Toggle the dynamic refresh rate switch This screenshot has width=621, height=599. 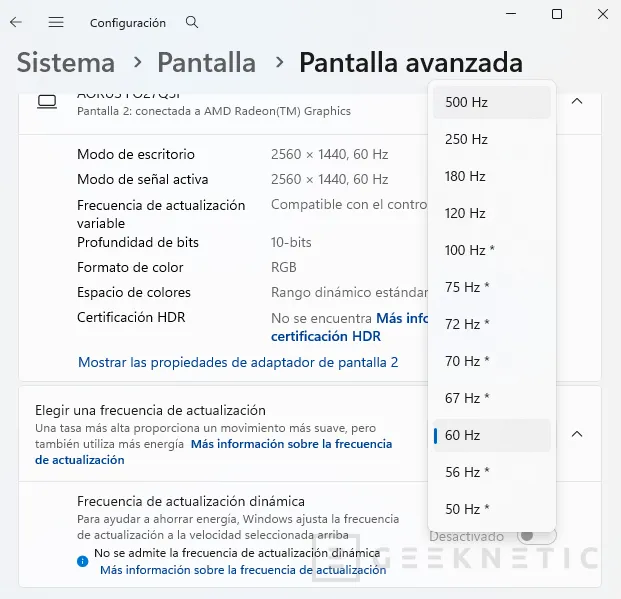[x=536, y=536]
